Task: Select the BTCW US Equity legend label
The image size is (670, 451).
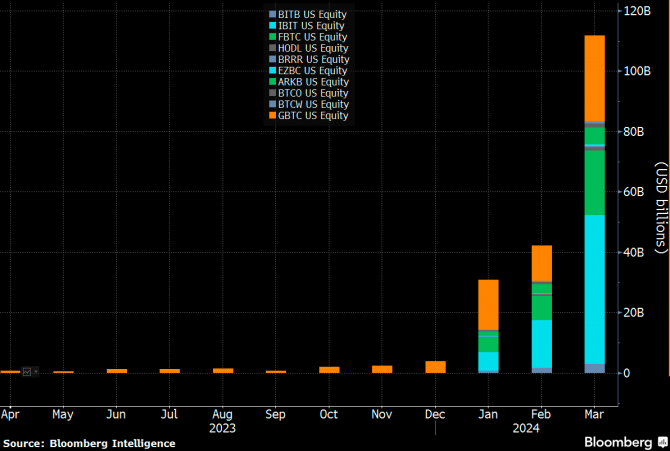Action: pyautogui.click(x=314, y=104)
